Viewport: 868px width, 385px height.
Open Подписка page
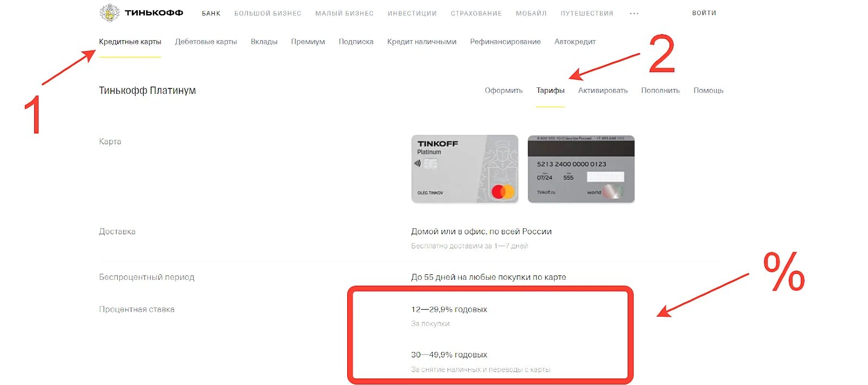pos(356,42)
